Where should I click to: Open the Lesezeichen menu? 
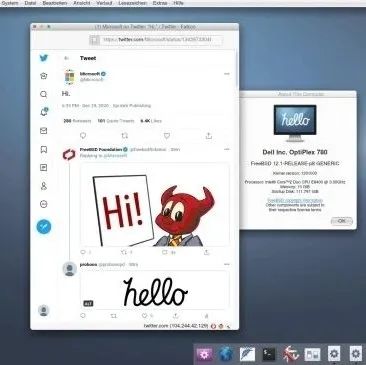coord(133,3)
